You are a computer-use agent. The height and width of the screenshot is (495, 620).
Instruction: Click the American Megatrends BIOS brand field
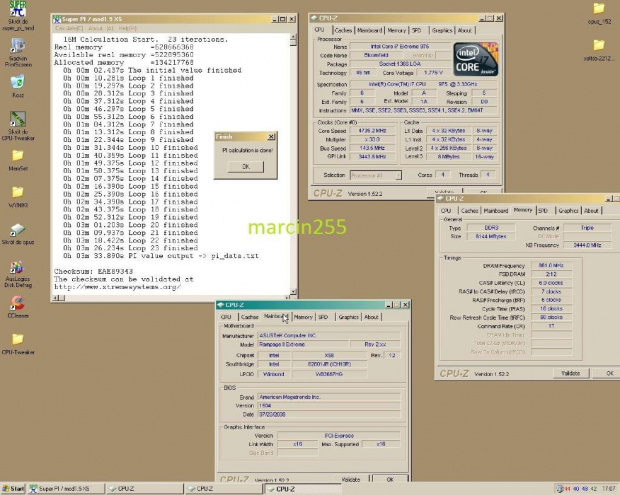329,397
